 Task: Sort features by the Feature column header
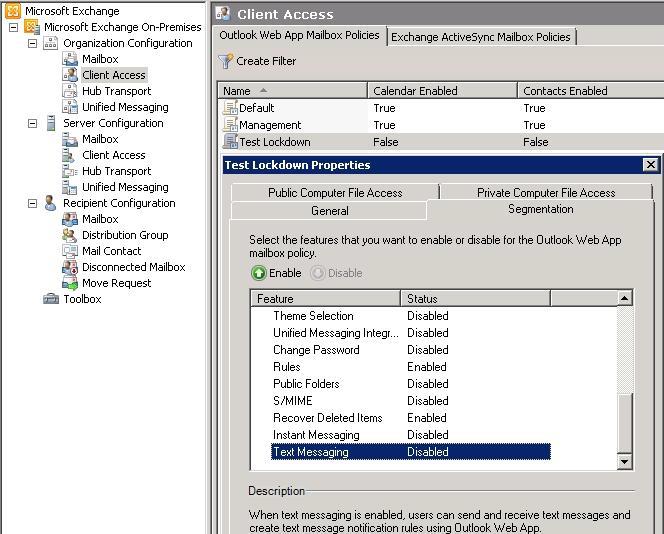[326, 299]
